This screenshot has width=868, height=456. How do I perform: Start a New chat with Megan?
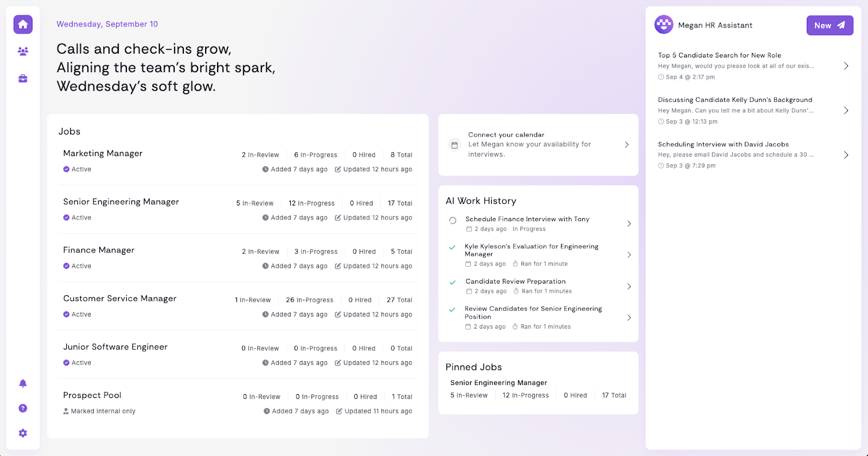tap(829, 25)
